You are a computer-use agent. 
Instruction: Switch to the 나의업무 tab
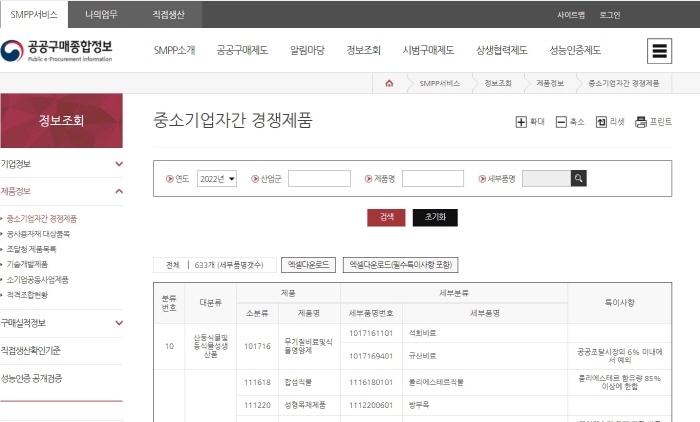pyautogui.click(x=100, y=15)
